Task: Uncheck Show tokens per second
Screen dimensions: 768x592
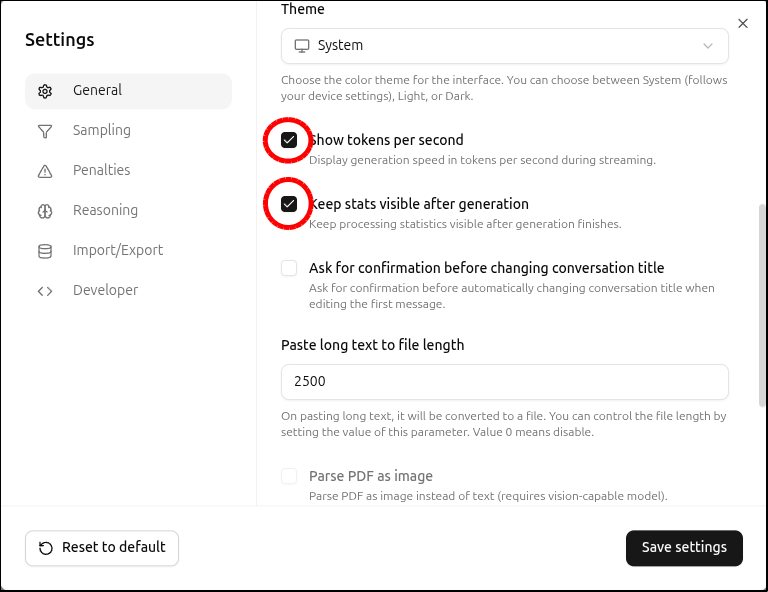Action: pyautogui.click(x=289, y=140)
